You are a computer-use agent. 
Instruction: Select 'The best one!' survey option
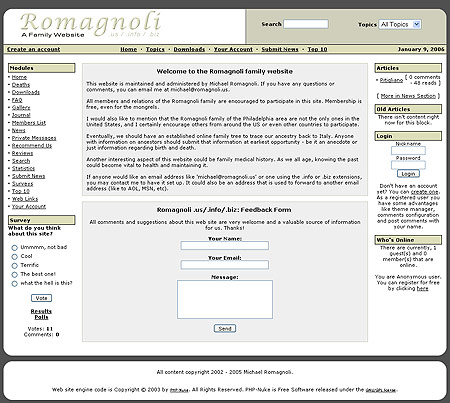pyautogui.click(x=14, y=275)
